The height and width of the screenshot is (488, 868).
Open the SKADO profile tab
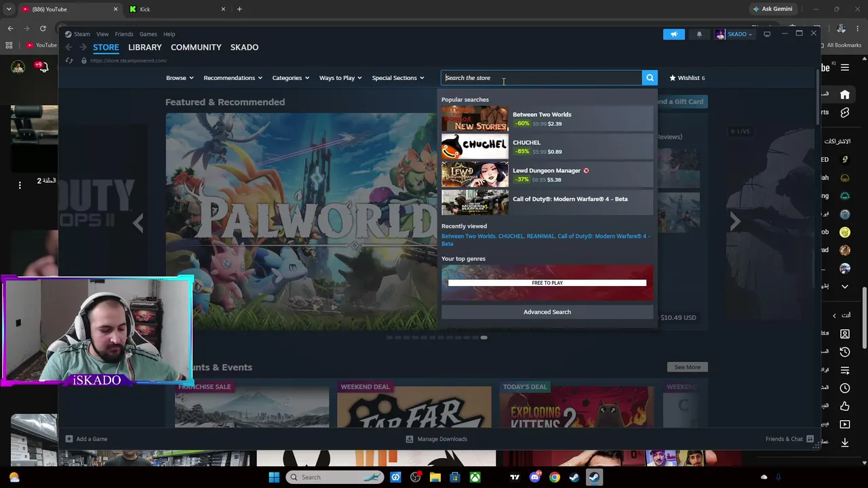coord(244,47)
